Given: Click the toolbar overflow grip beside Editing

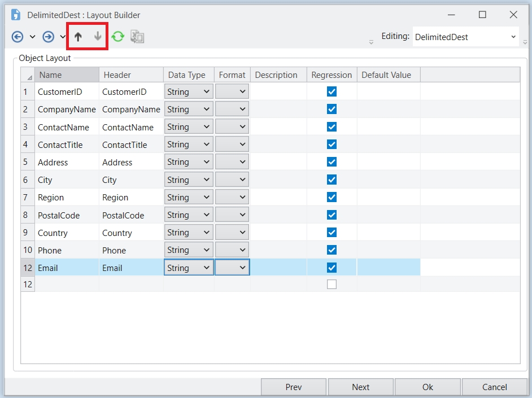Looking at the screenshot, I should coord(371,41).
